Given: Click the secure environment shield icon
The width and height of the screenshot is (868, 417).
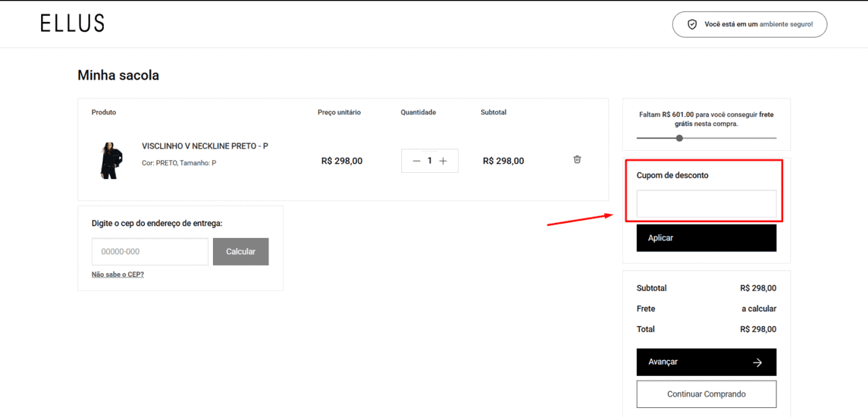Looking at the screenshot, I should point(691,24).
